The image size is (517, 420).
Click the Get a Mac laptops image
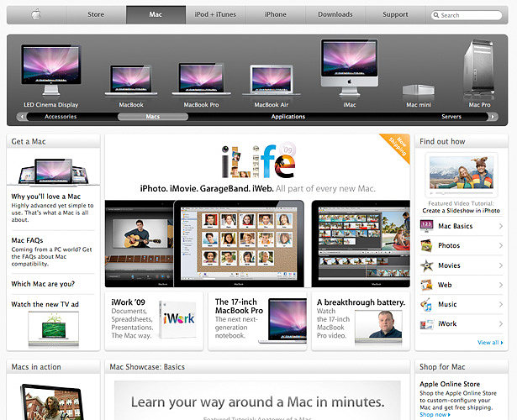(54, 171)
